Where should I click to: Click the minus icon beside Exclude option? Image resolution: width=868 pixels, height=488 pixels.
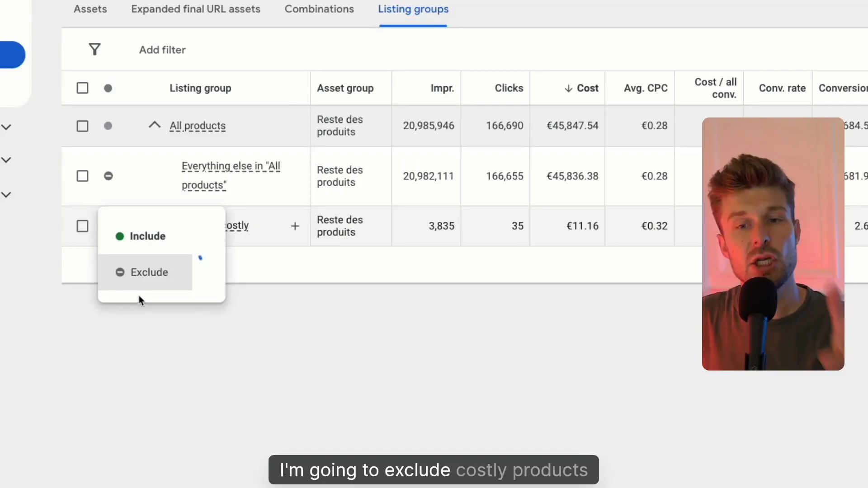(x=120, y=272)
